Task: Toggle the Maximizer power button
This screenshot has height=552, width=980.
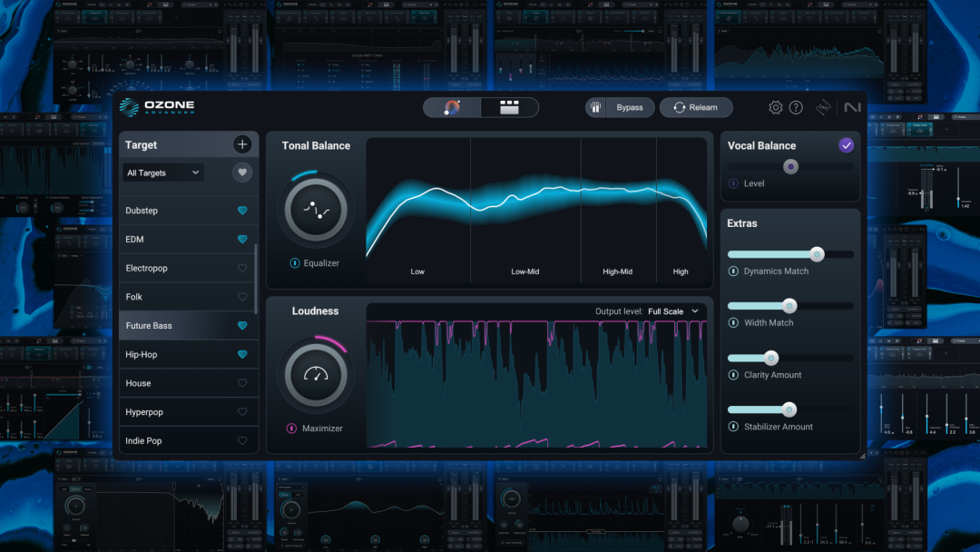Action: 291,429
